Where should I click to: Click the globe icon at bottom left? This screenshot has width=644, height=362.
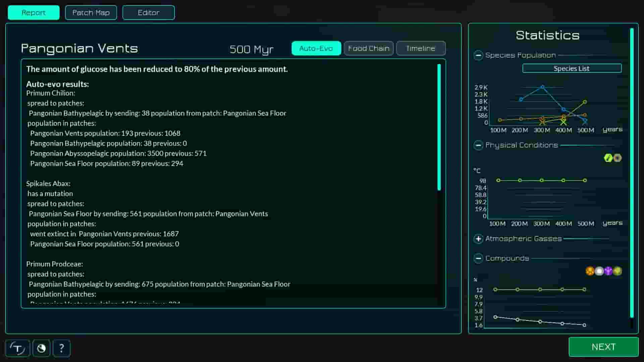pyautogui.click(x=41, y=348)
